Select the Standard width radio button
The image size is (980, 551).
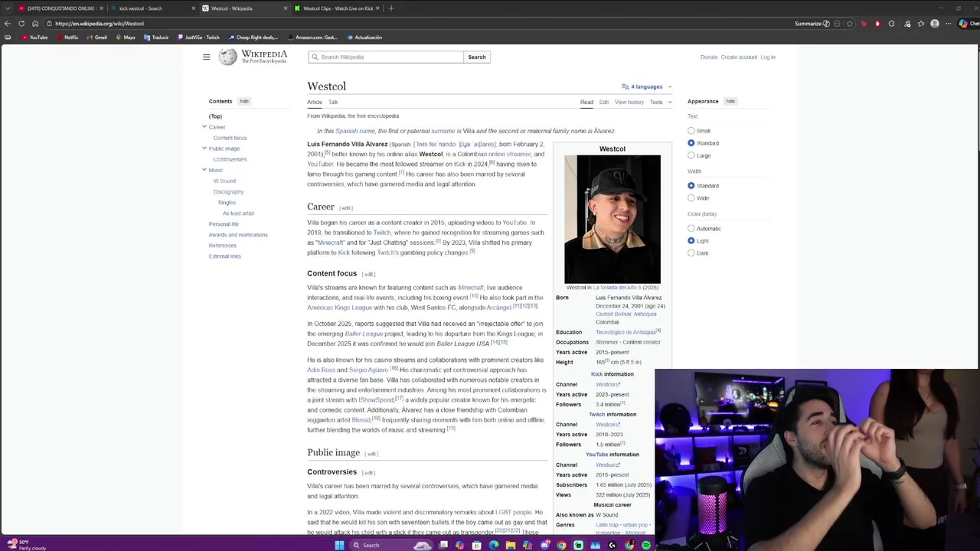[691, 186]
